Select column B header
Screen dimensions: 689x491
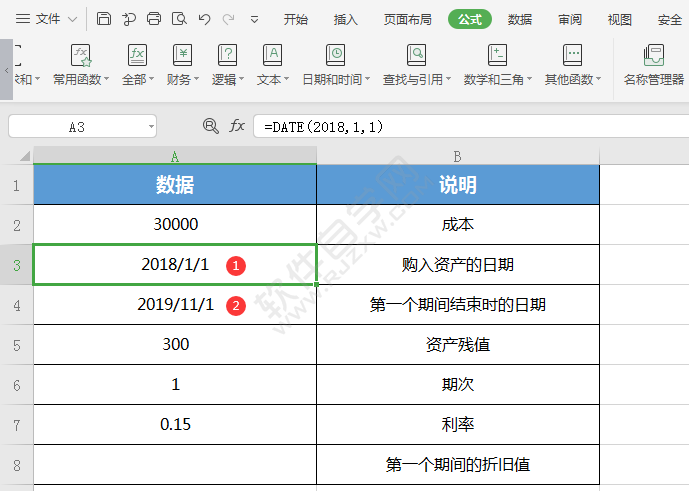[x=458, y=156]
